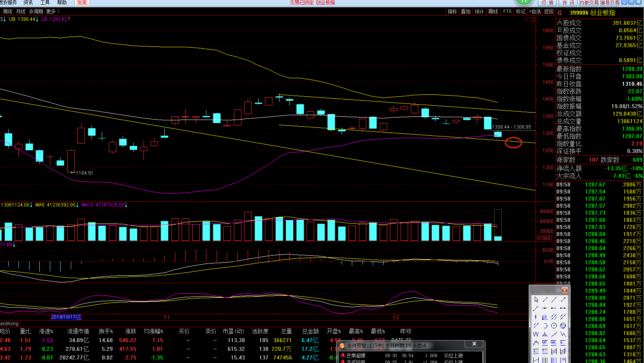Open the 资讯 menu
Image resolution: width=644 pixels, height=363 pixels.
click(28, 2)
